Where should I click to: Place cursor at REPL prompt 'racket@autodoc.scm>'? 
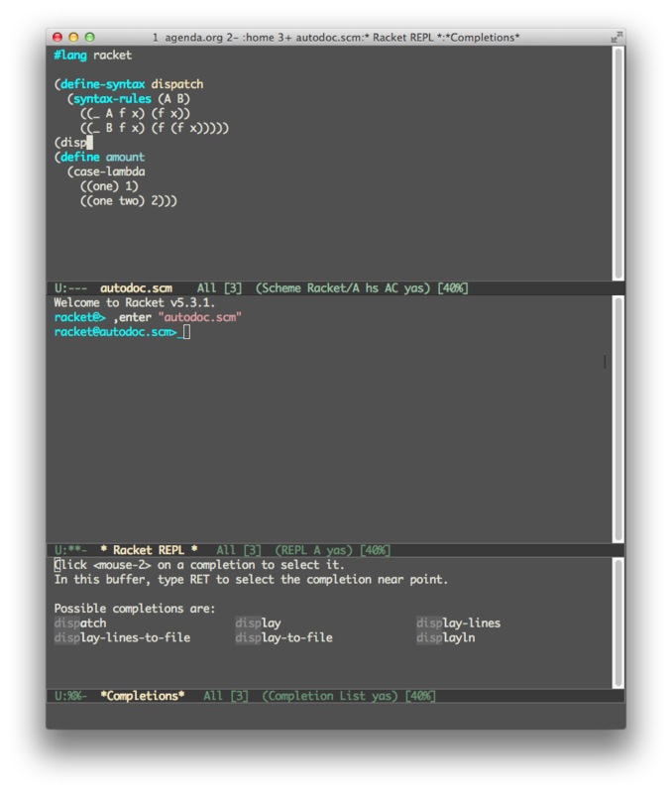click(x=186, y=332)
